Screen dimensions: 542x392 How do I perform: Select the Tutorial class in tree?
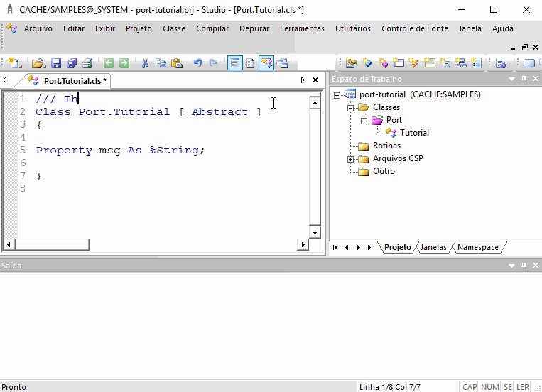tap(414, 133)
